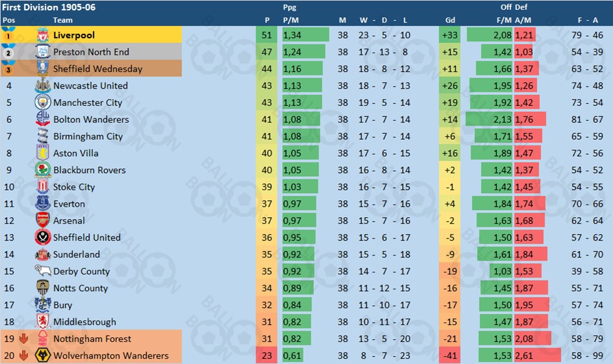
Task: Select the Sheffield United blades crest
Action: coord(43,237)
